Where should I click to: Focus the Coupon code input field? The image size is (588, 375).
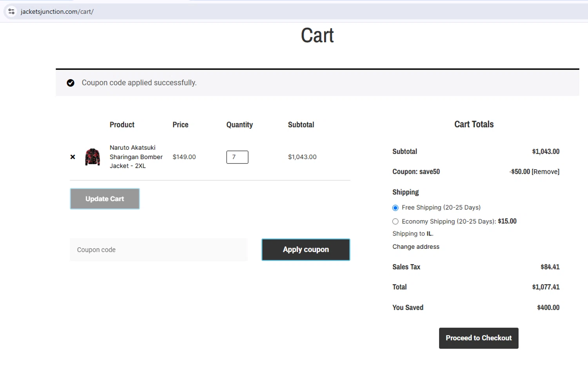[159, 250]
